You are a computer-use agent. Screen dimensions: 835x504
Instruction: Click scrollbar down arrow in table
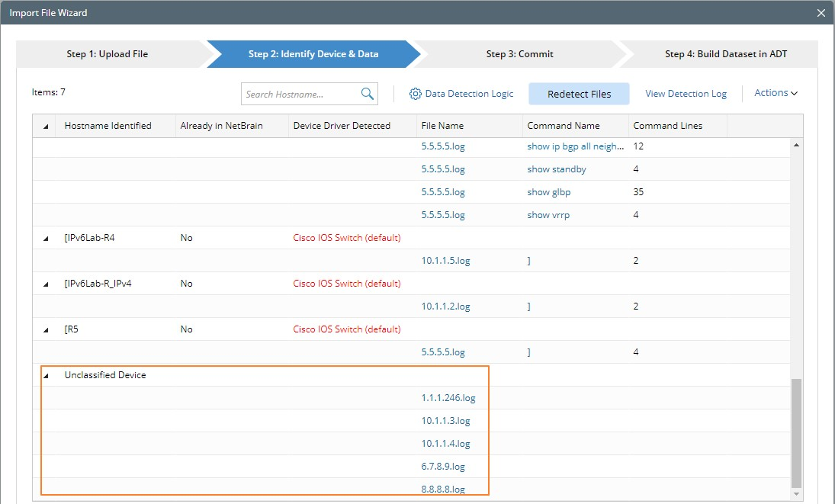coord(797,494)
